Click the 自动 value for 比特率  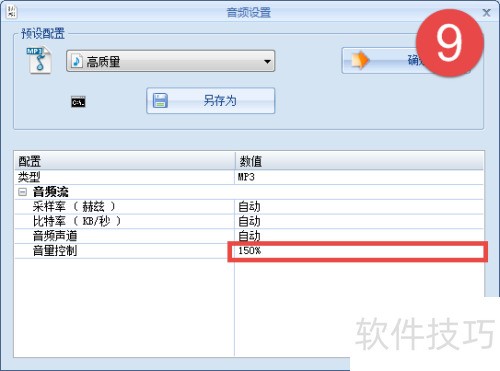(359, 221)
